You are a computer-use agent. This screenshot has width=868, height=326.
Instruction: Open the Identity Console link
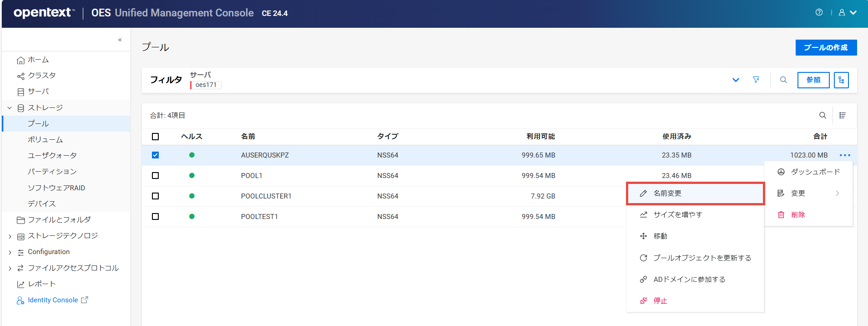tap(53, 300)
